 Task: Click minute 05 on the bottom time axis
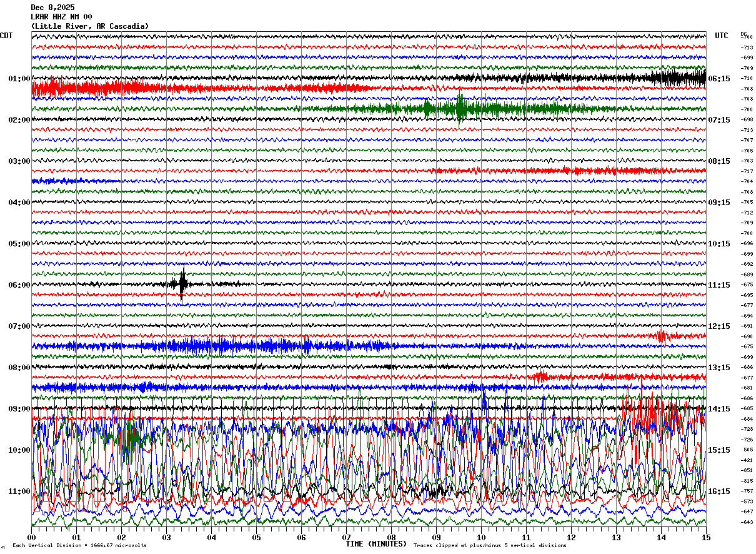point(256,537)
